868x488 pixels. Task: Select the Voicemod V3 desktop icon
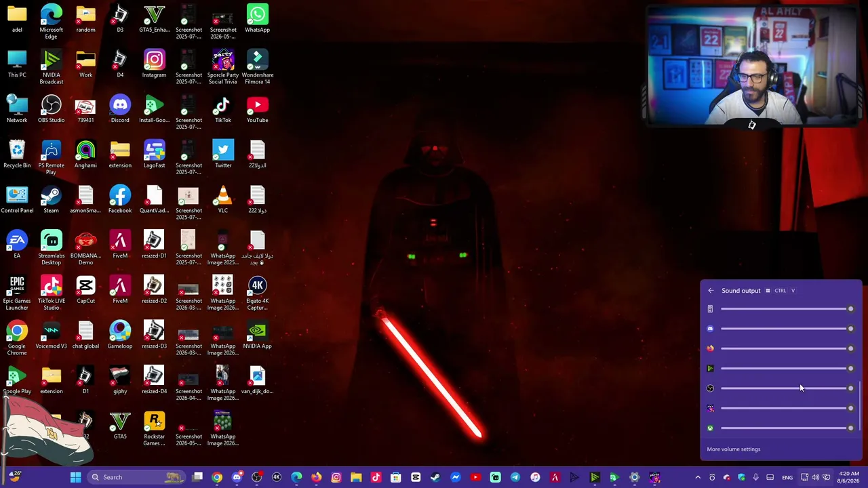pyautogui.click(x=51, y=335)
